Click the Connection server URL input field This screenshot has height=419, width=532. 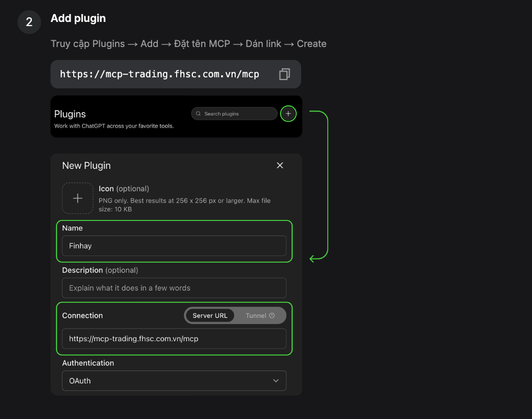click(x=174, y=339)
